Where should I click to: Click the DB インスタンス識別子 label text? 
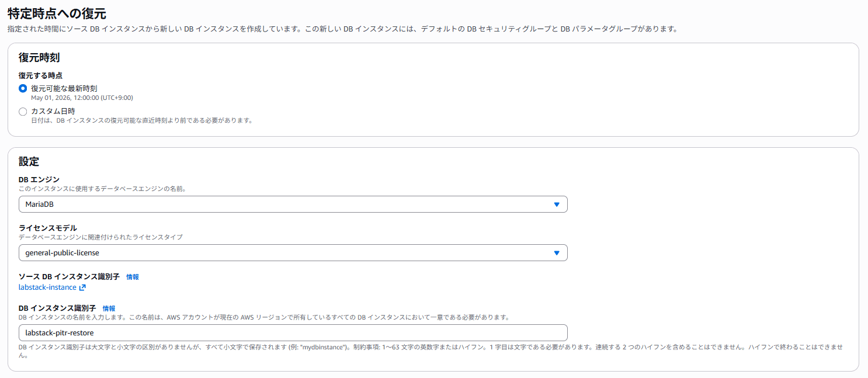[x=57, y=308]
